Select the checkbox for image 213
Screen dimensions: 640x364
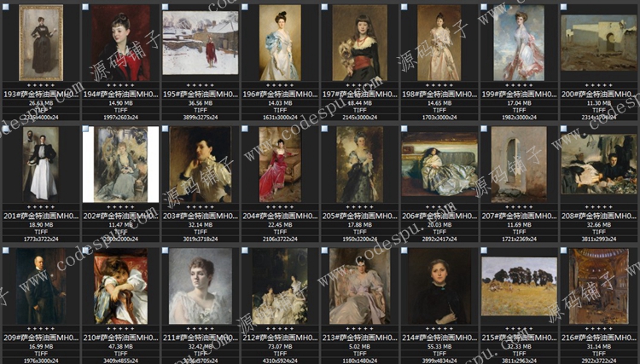324,251
